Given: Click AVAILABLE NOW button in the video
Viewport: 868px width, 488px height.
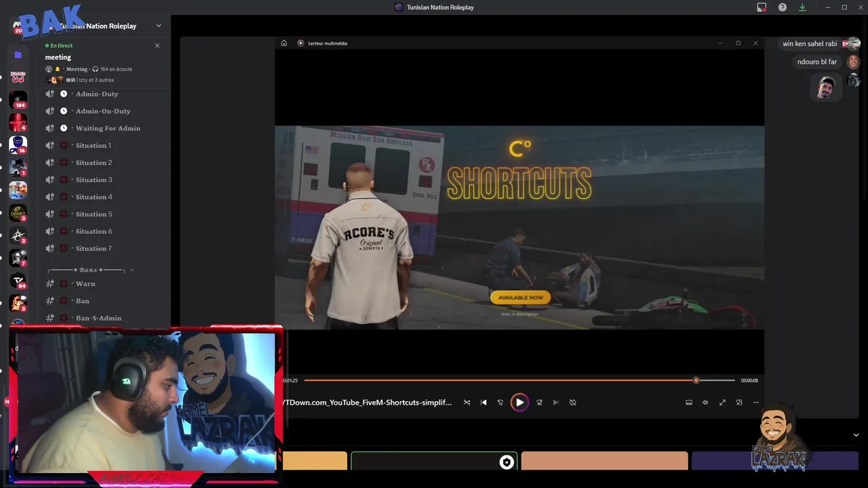Looking at the screenshot, I should [x=520, y=298].
